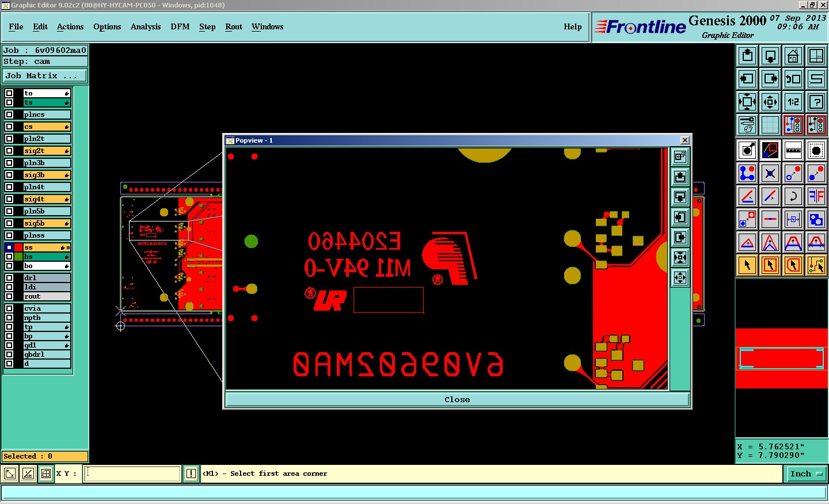
Task: Open the Step menu
Action: pos(207,26)
